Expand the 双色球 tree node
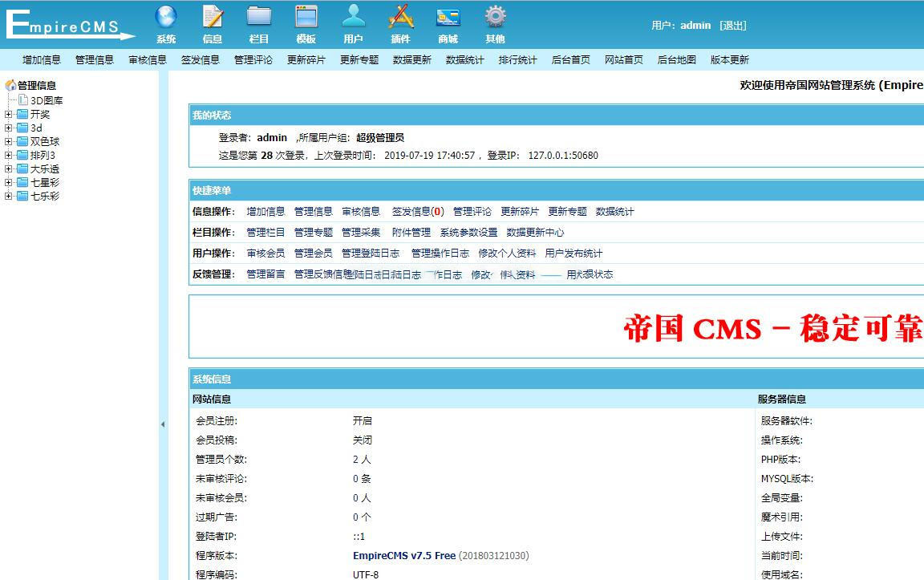The image size is (924, 580). (x=8, y=141)
